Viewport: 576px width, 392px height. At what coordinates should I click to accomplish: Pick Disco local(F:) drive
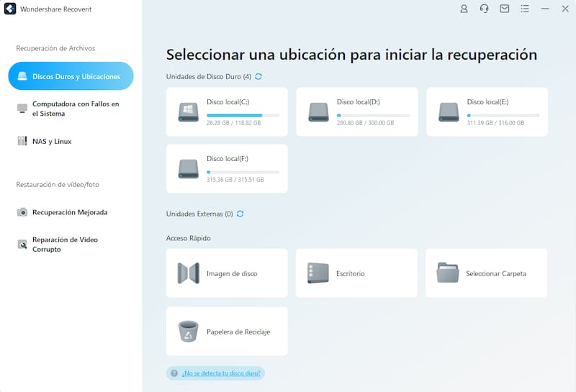[227, 168]
